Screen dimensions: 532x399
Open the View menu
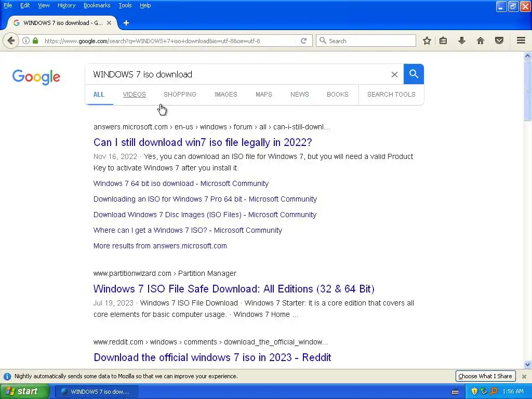(44, 5)
